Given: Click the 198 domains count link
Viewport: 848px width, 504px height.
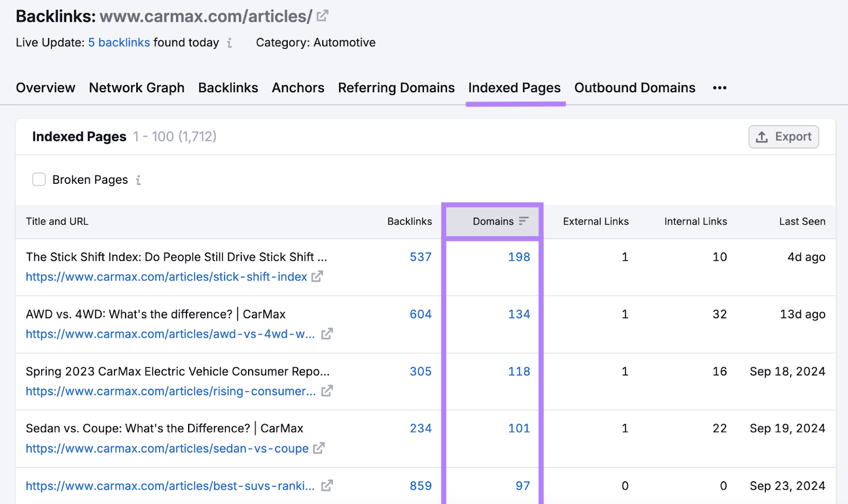Looking at the screenshot, I should pyautogui.click(x=518, y=257).
